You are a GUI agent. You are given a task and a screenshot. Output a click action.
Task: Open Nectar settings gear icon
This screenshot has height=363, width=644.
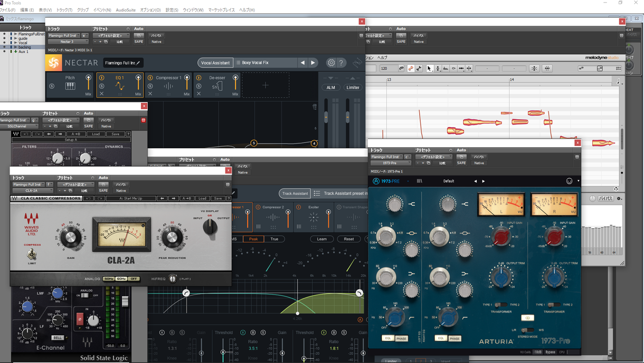tap(331, 63)
